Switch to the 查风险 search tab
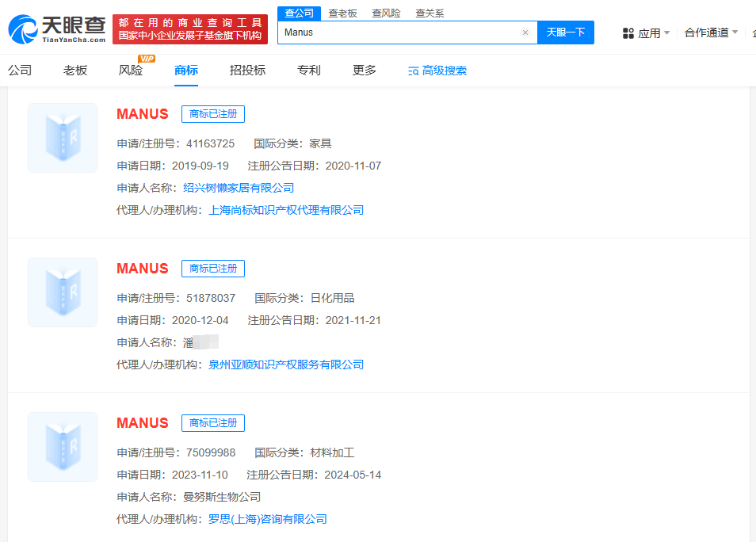This screenshot has width=756, height=542. pyautogui.click(x=386, y=13)
